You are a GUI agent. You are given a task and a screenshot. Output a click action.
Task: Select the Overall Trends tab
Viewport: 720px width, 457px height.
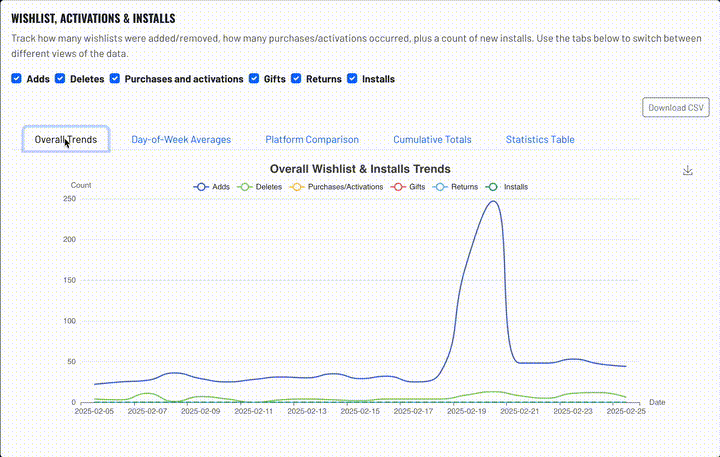[66, 140]
